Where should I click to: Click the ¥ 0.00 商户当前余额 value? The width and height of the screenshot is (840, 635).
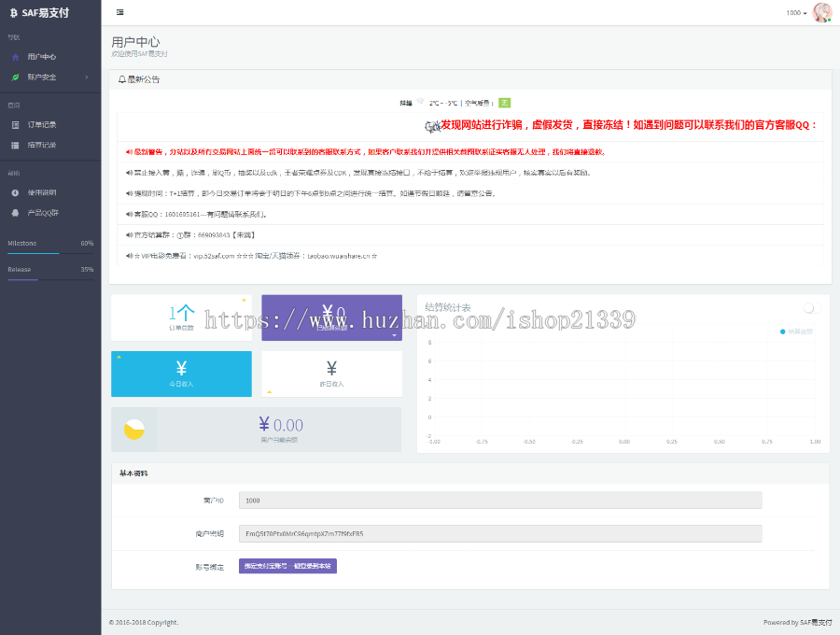tap(281, 426)
